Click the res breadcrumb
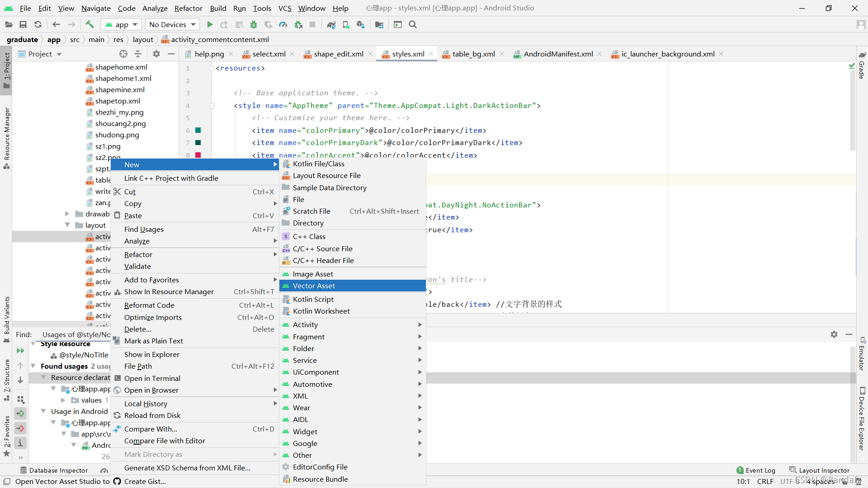 (x=118, y=39)
